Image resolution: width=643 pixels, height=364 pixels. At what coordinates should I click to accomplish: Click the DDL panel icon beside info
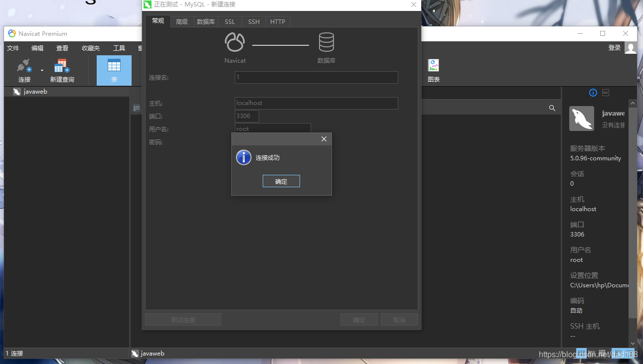[606, 93]
